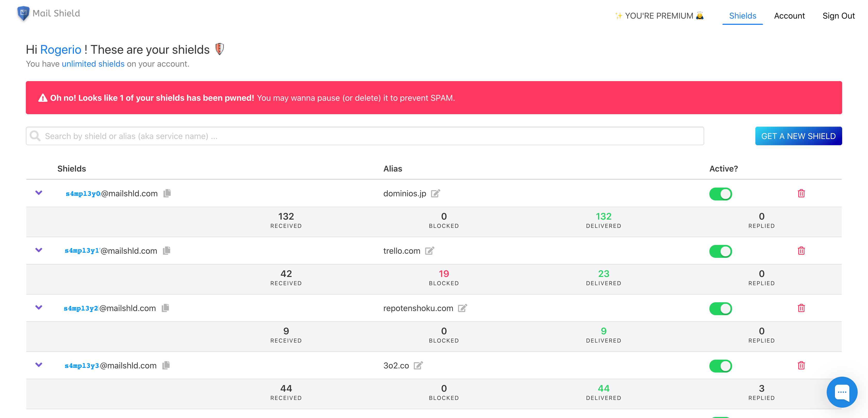Edit the trello.com alias
This screenshot has height=418, width=868.
point(429,251)
